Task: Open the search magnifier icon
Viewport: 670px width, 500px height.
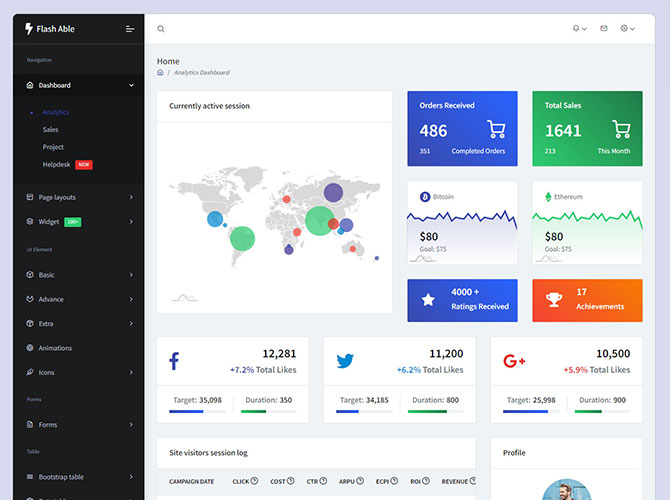Action: [x=161, y=29]
